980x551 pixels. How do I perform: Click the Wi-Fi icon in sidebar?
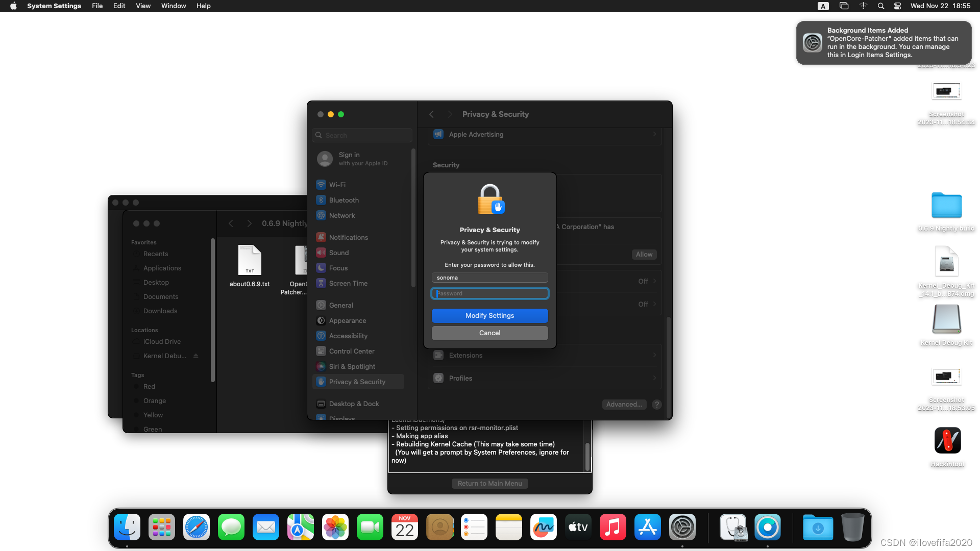click(321, 185)
